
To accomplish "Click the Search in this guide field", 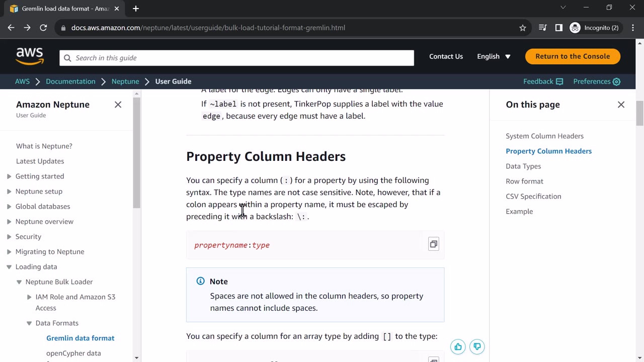I will [x=236, y=58].
